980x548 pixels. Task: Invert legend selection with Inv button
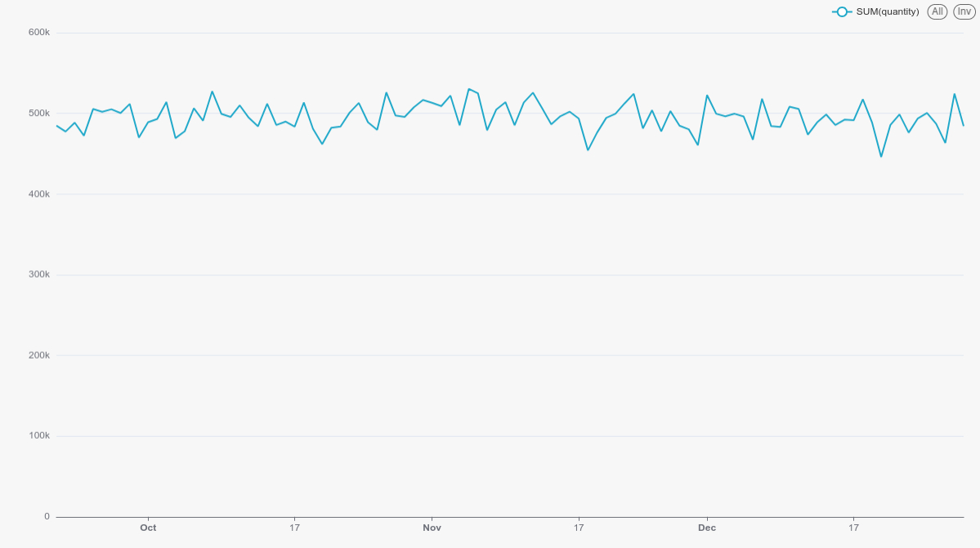click(x=964, y=11)
